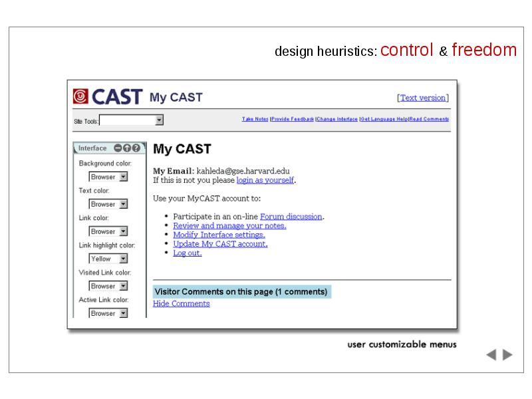The height and width of the screenshot is (399, 532).
Task: Click the 'Background color:' label
Action: tap(105, 164)
